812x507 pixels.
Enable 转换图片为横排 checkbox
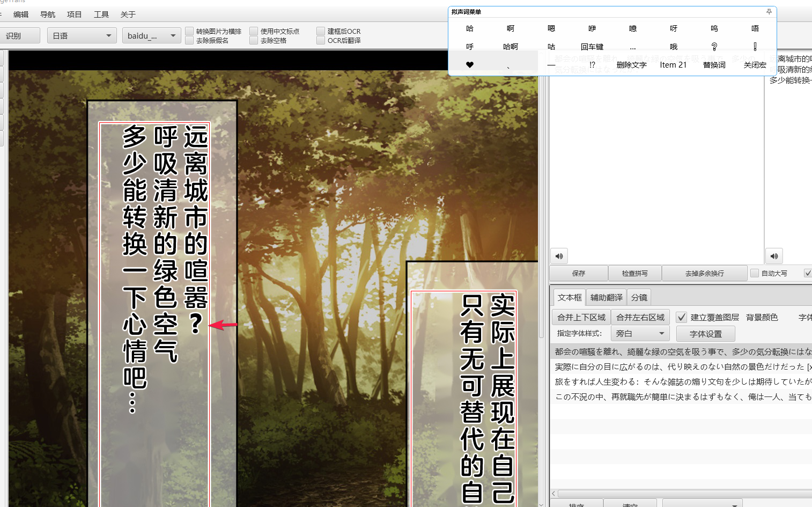(189, 31)
